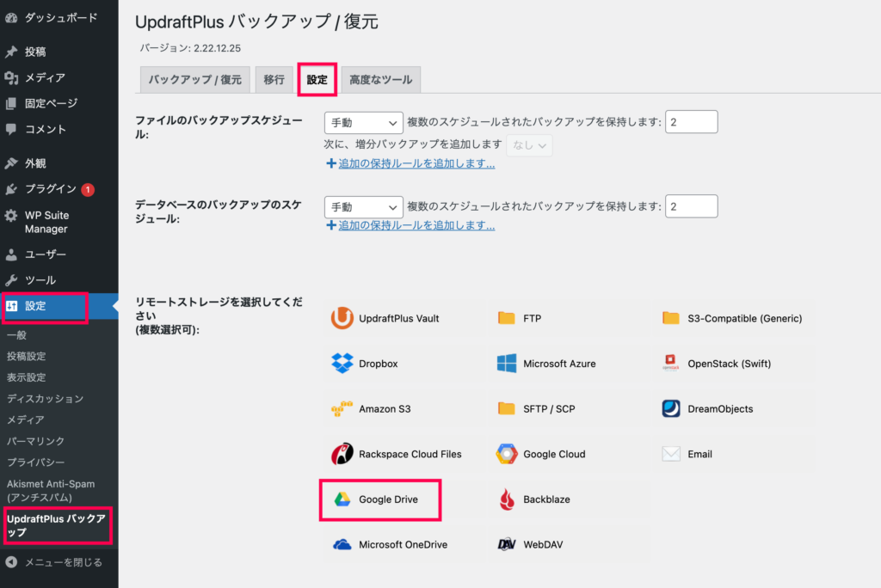Open 設定 in the admin sidebar
Screen dimensions: 881x588
tap(59, 306)
